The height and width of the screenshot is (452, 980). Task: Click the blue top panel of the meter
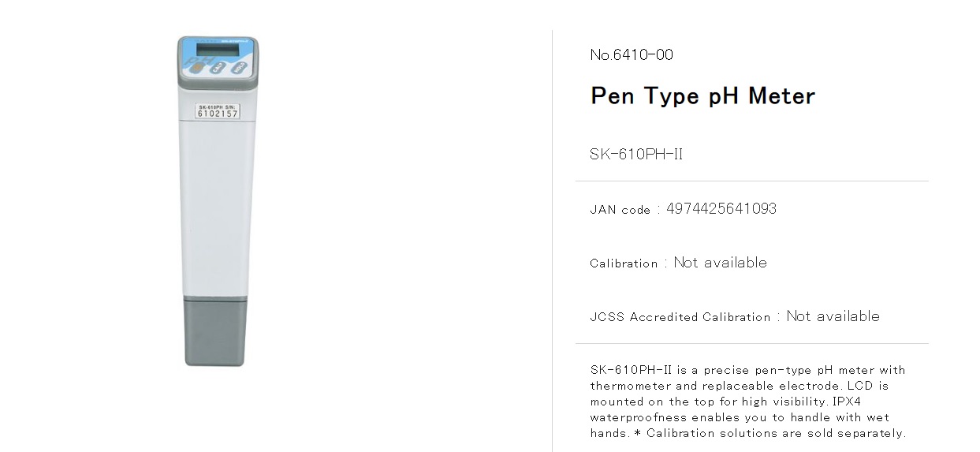coord(218,58)
